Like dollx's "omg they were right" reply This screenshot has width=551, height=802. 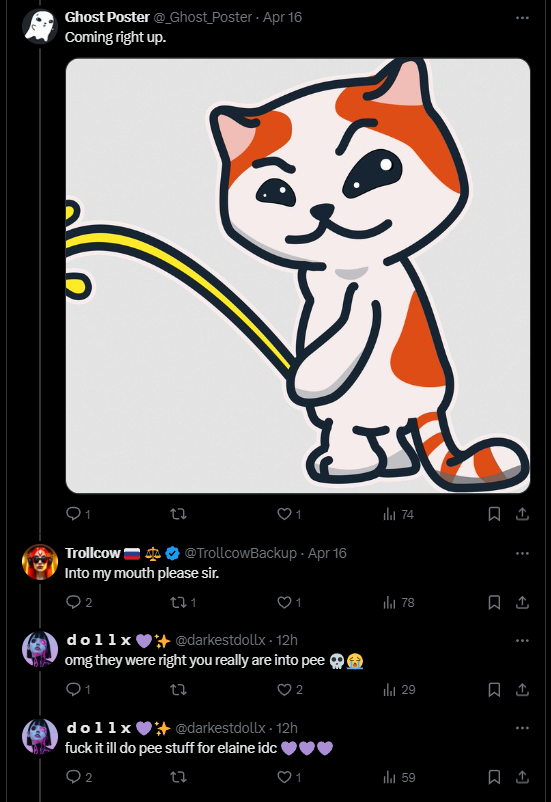click(290, 689)
